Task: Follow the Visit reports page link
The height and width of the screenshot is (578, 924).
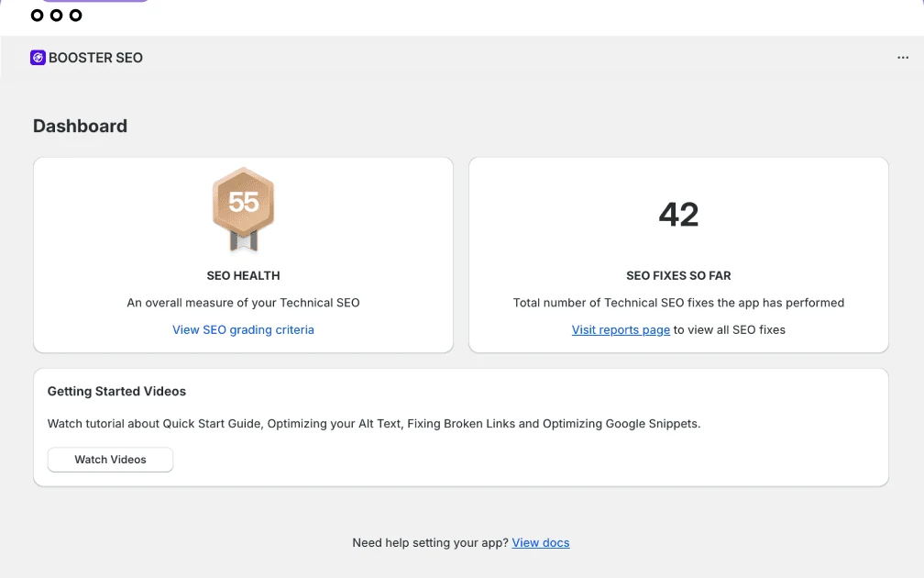Action: (x=621, y=329)
